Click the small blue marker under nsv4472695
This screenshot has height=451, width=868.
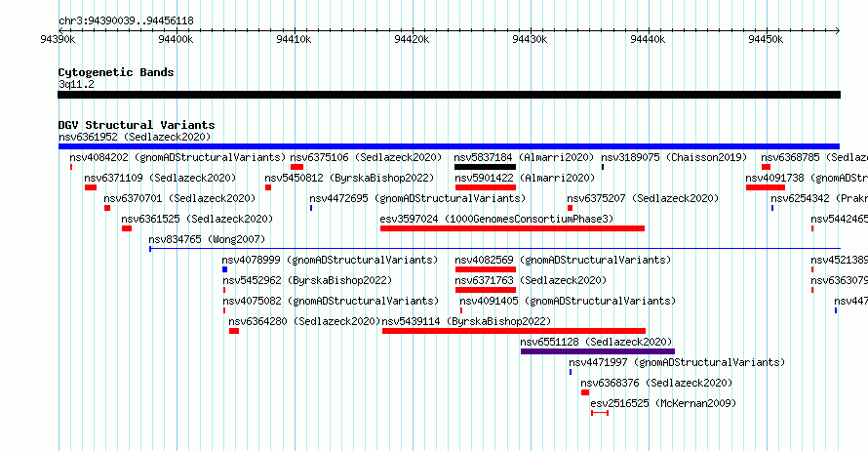click(311, 208)
